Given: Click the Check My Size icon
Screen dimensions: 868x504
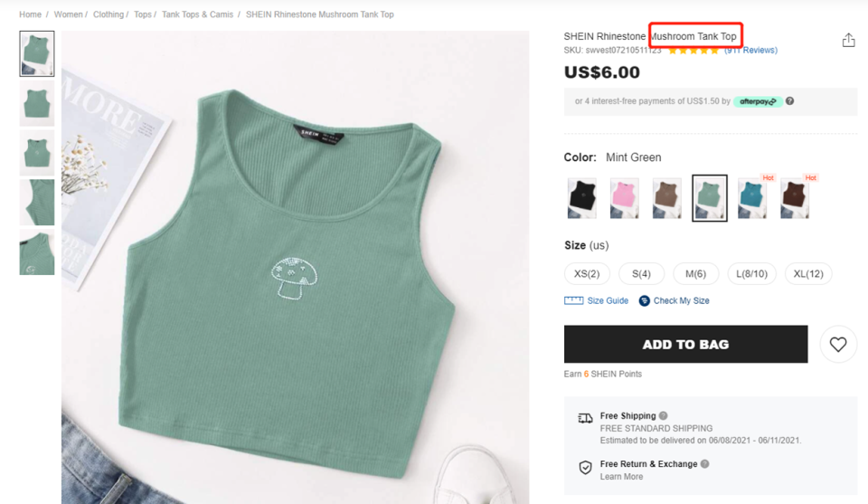Looking at the screenshot, I should (x=645, y=300).
